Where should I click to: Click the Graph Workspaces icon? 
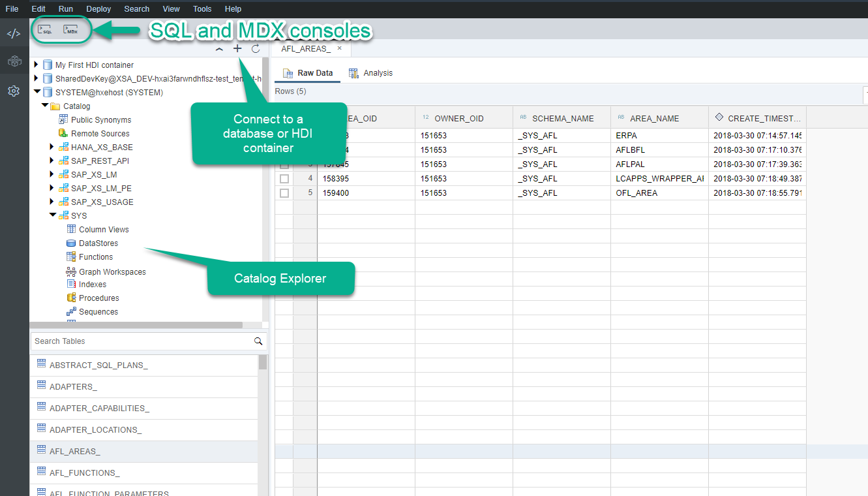(x=71, y=271)
